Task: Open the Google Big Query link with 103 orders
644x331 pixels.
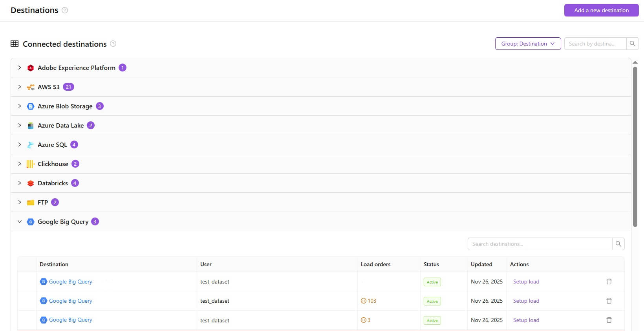Action: coord(70,301)
